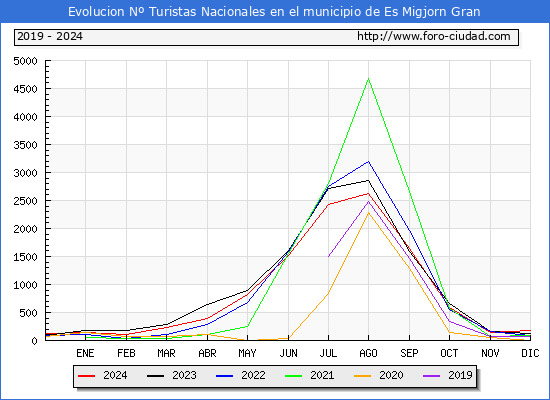Click the ENE month axis label

85,353
